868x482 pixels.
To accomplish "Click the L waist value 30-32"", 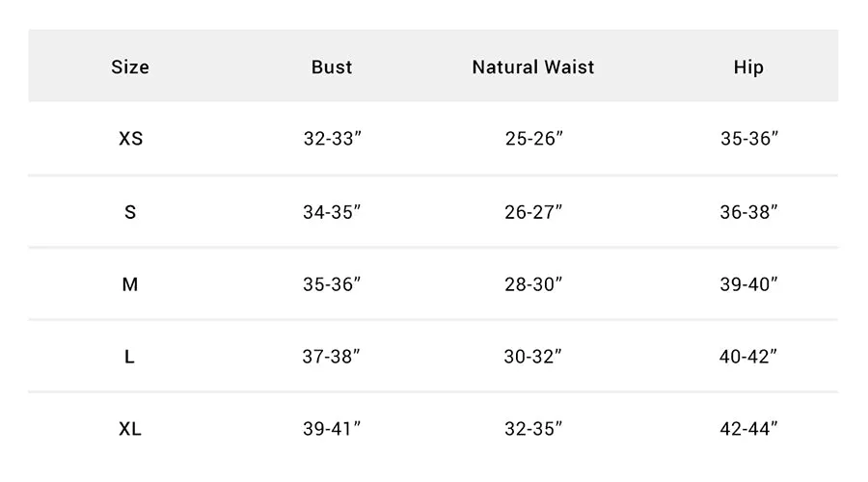I will coord(533,357).
